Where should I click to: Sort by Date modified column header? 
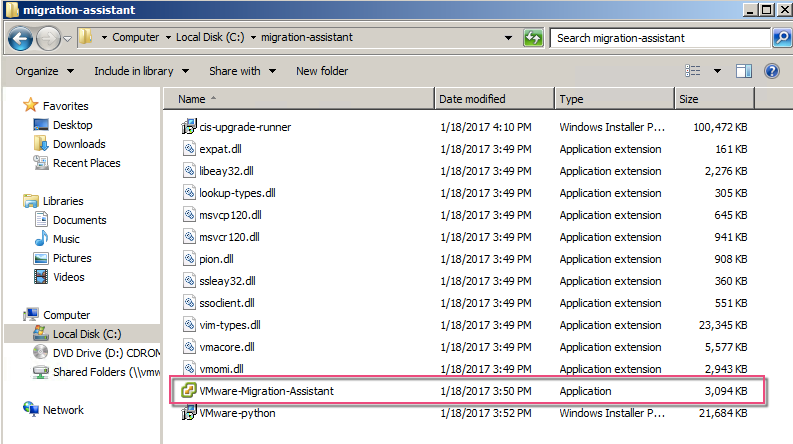(494, 99)
